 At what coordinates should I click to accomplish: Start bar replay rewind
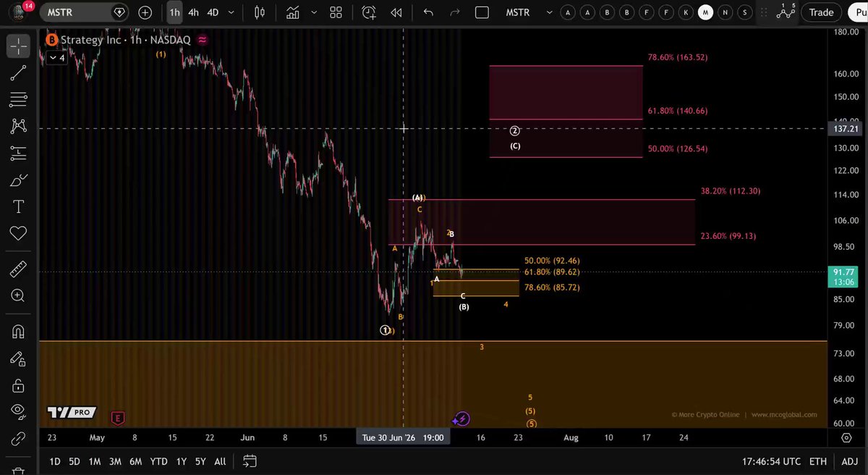[x=396, y=12]
